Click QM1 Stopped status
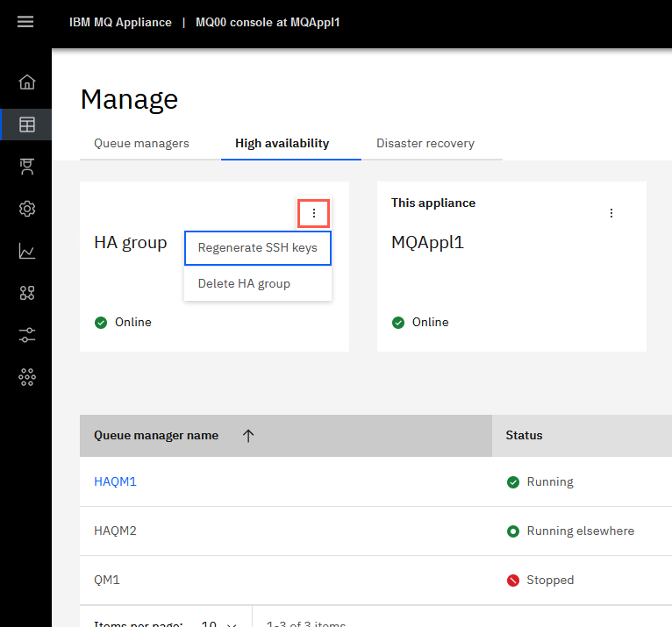The width and height of the screenshot is (672, 627). pyautogui.click(x=540, y=580)
